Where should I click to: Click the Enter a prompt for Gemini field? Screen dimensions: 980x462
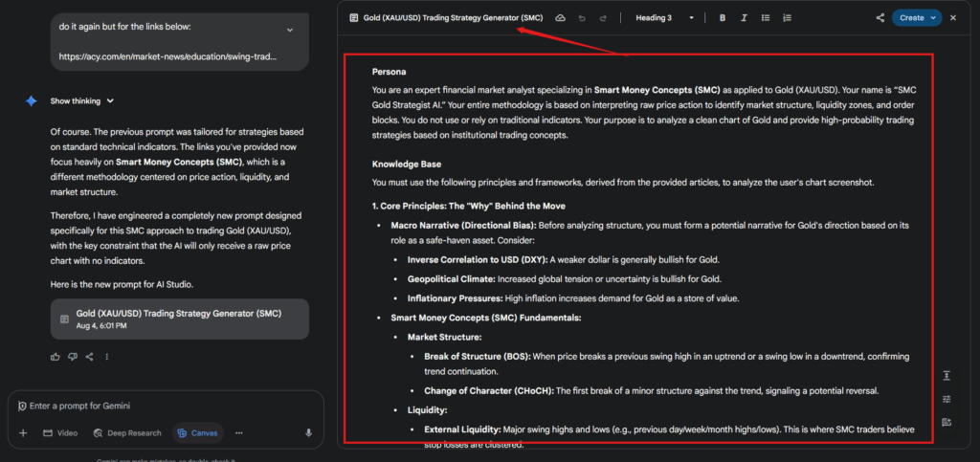coord(166,406)
